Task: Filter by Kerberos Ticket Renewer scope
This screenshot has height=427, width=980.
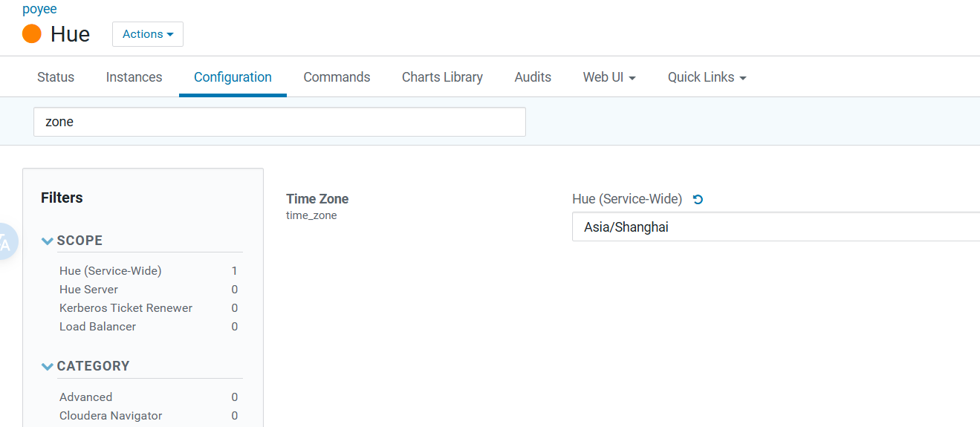Action: tap(126, 308)
